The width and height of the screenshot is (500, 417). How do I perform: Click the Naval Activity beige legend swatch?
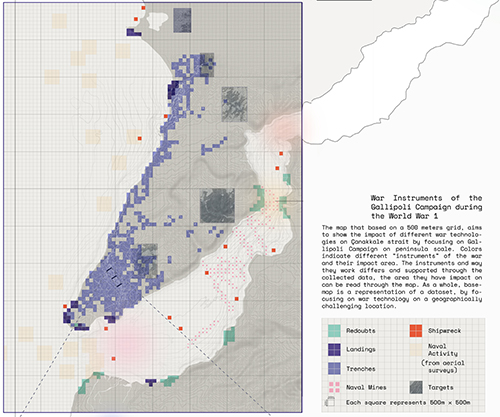click(x=416, y=350)
